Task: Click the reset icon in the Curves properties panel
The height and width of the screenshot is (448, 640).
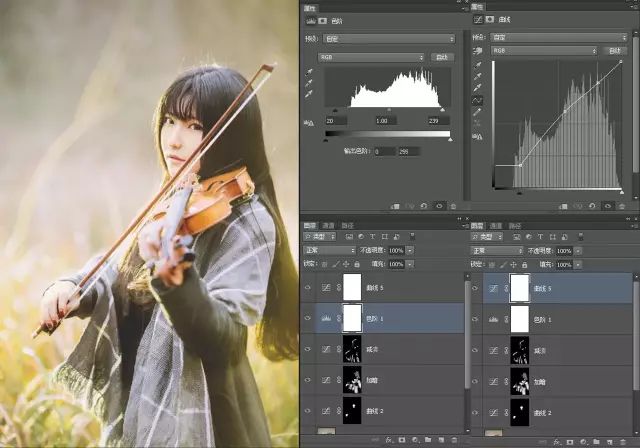Action: pos(592,205)
